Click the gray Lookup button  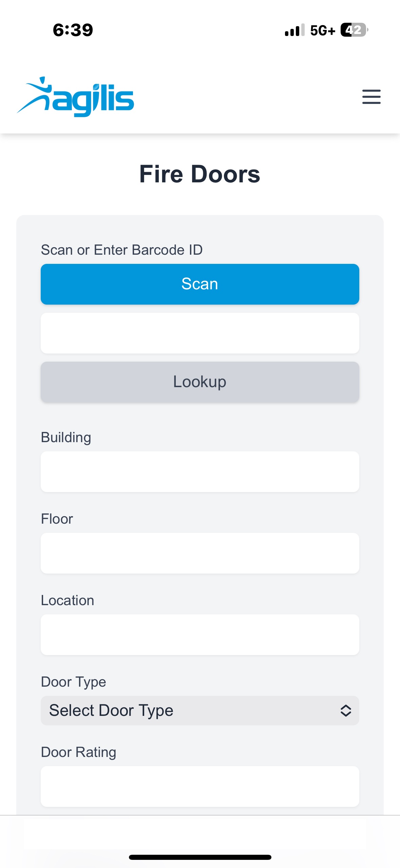point(200,382)
